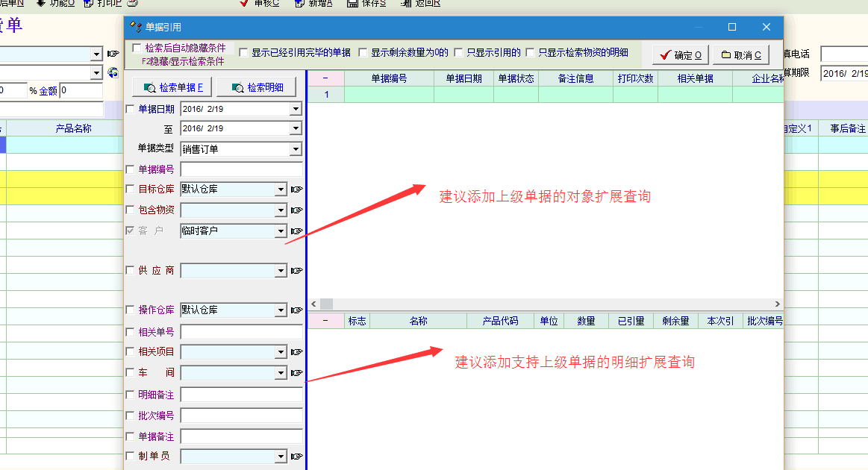
Task: Click the 新增 item in the top toolbar
Action: click(313, 3)
